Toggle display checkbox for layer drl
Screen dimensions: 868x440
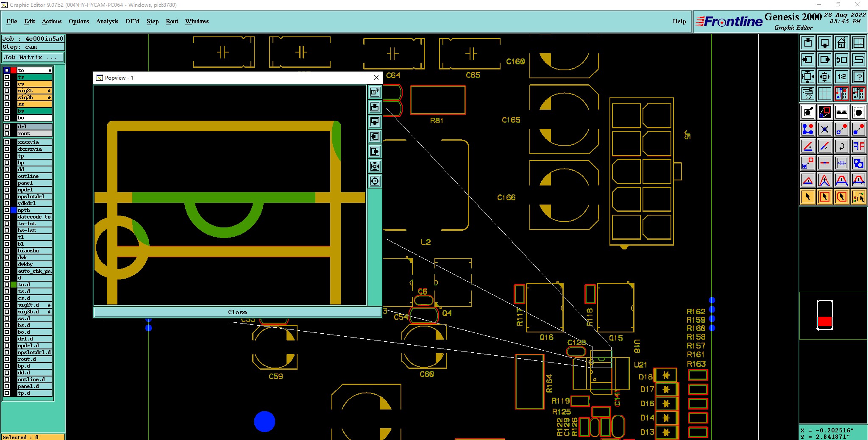(7, 127)
